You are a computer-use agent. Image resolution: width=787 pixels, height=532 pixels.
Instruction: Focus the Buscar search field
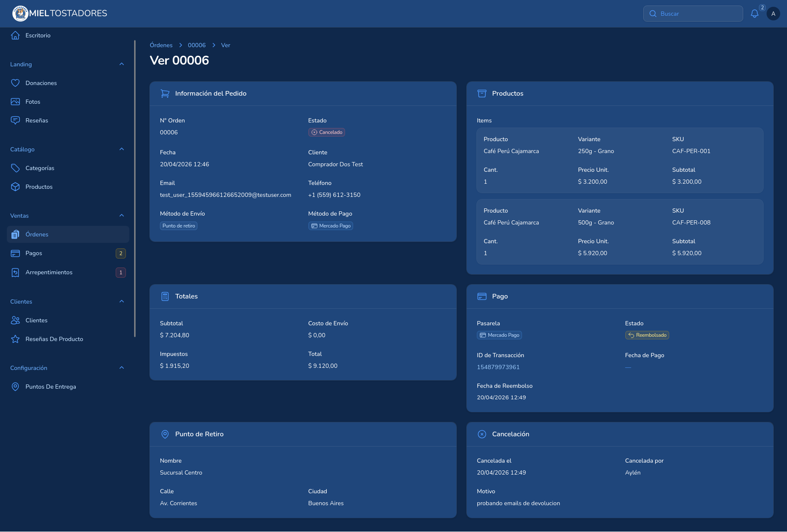pos(693,14)
